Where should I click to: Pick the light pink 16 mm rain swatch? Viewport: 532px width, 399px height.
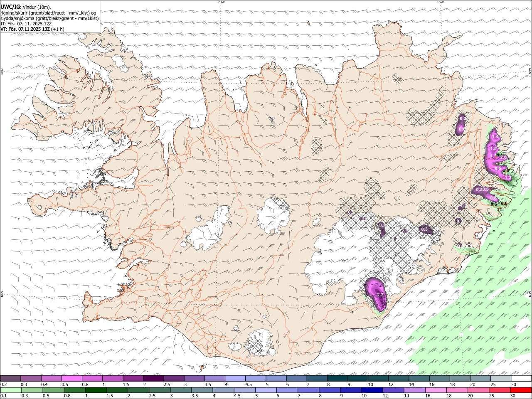coord(436,390)
